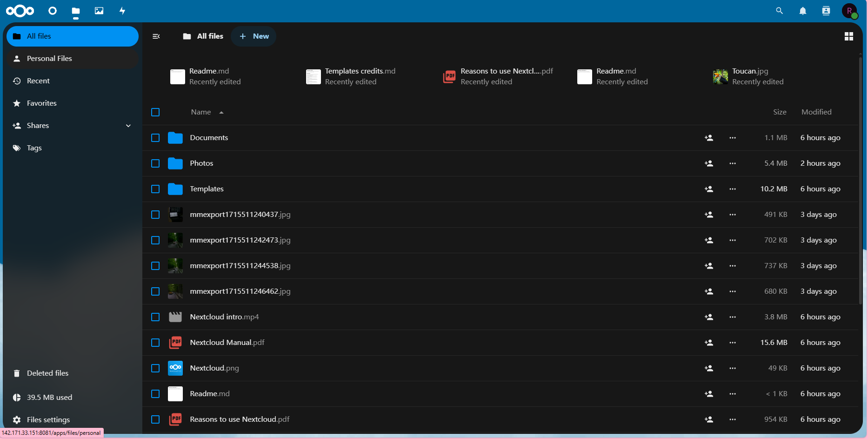Check Nextcloud intro.mp4 checkbox

pos(155,317)
